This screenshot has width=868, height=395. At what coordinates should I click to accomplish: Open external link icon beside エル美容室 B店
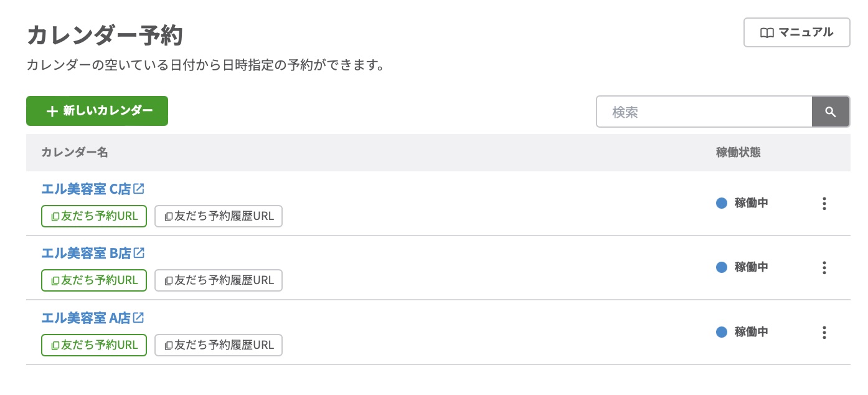(x=139, y=253)
